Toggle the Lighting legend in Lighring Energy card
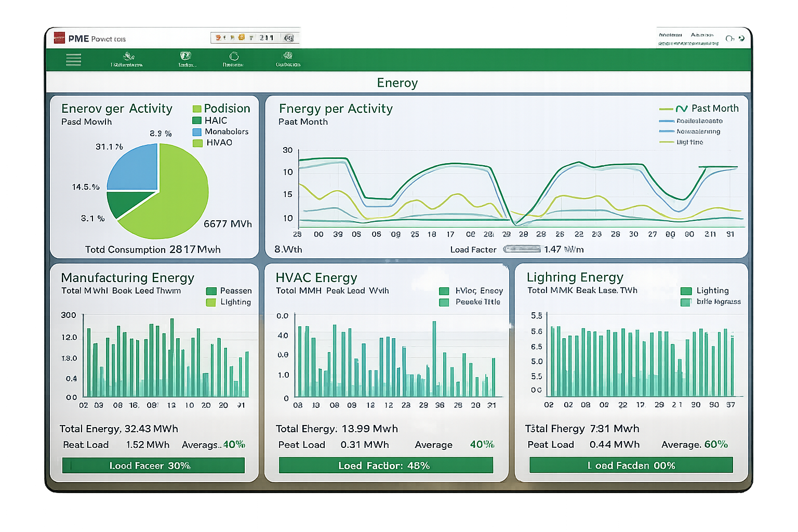The image size is (798, 532). click(x=705, y=291)
